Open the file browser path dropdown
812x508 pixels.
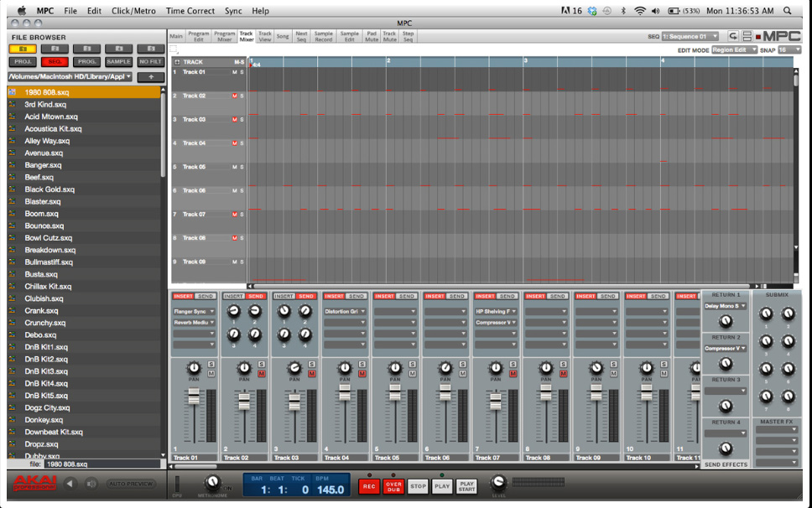[70, 76]
